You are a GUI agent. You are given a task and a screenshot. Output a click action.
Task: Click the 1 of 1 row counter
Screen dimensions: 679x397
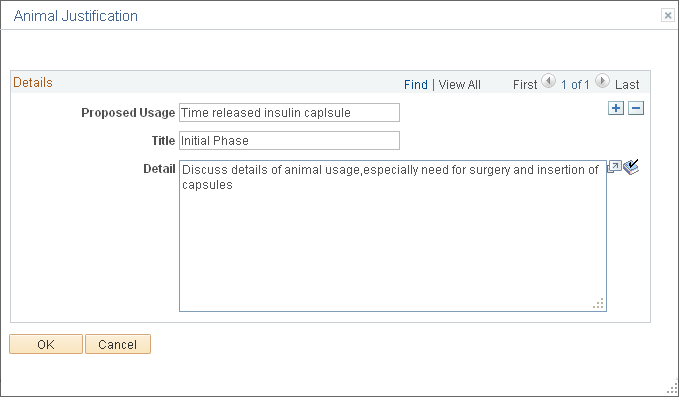pos(575,84)
